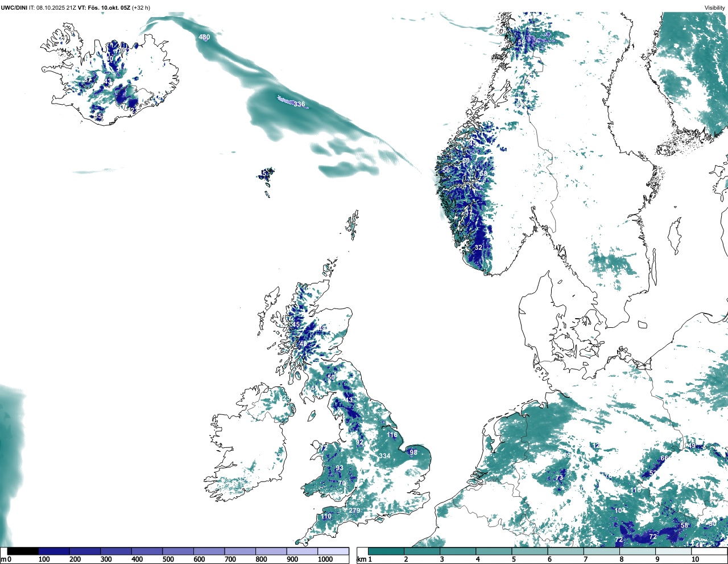The height and width of the screenshot is (564, 728).
Task: Click the '279' value in southern England
Action: click(355, 511)
